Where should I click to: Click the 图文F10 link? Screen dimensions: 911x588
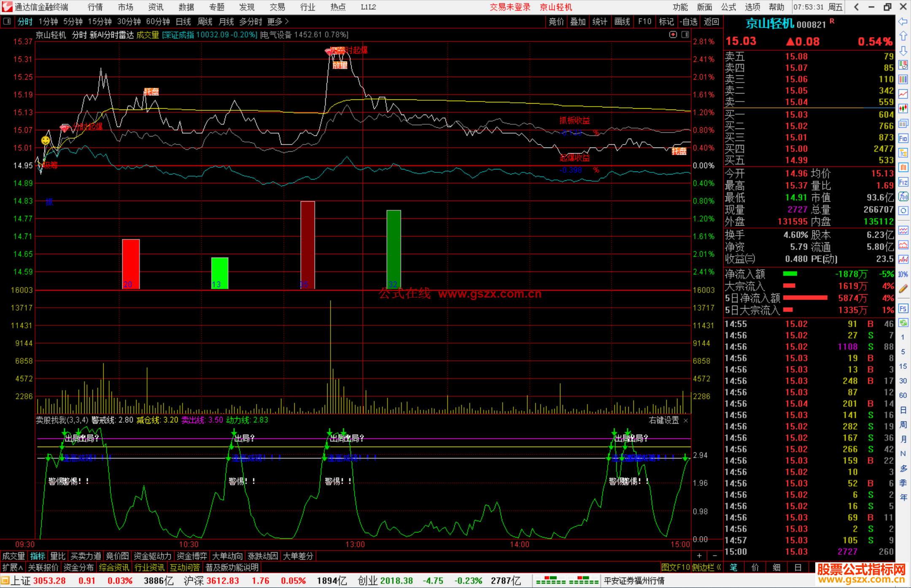click(x=675, y=567)
